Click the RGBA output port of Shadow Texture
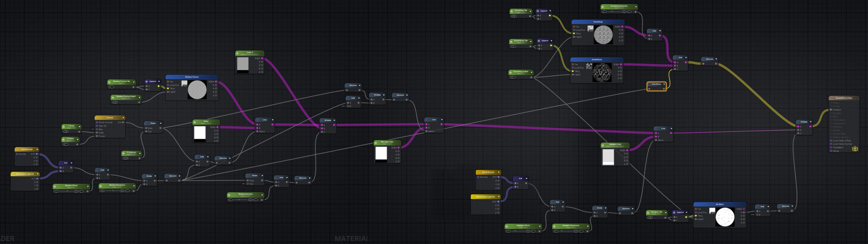868x244 pixels. 216,82
